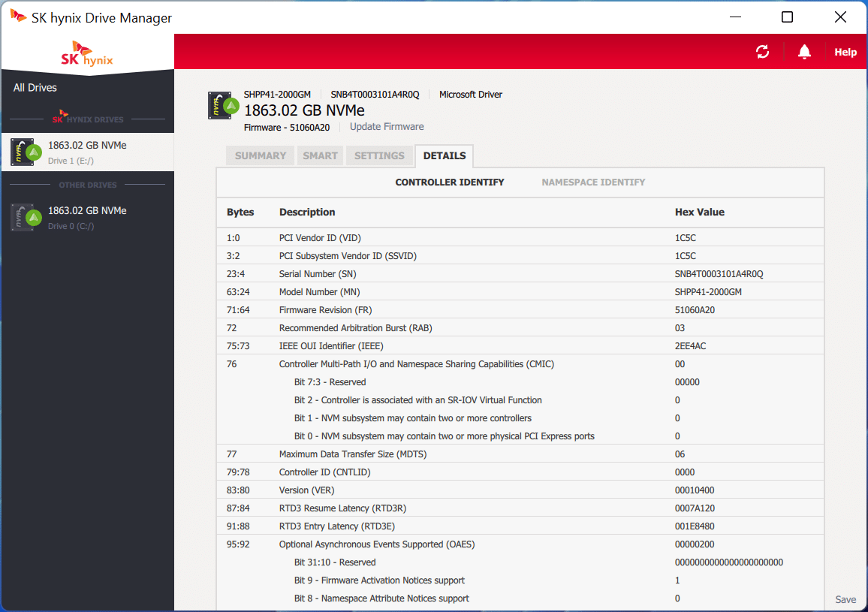Open CONTROLLER IDENTIFY sub-tab

click(450, 182)
